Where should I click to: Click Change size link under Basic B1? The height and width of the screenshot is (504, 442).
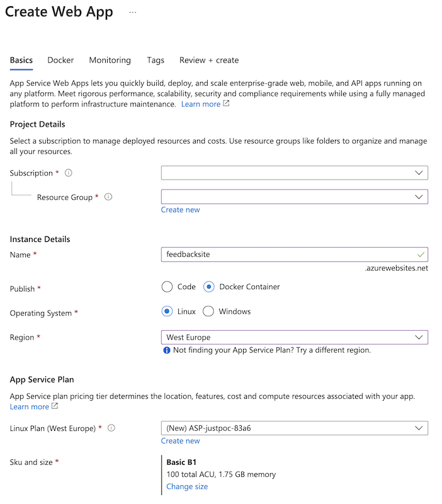(187, 486)
